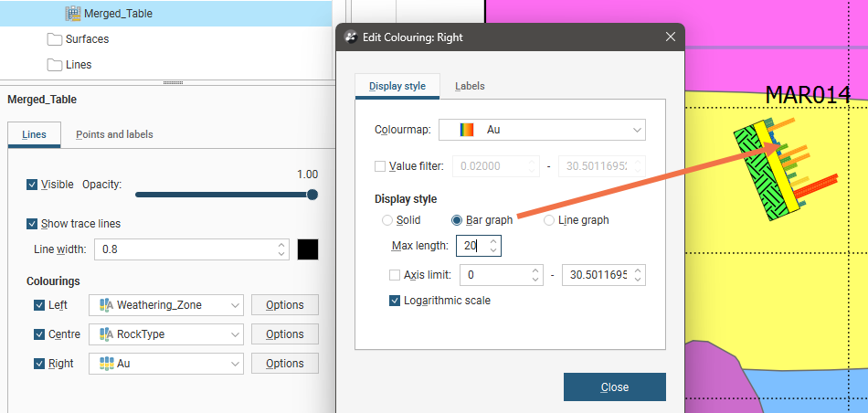Viewport: 868px width, 413px height.
Task: Open the Colourmap Au dropdown
Action: click(x=542, y=130)
